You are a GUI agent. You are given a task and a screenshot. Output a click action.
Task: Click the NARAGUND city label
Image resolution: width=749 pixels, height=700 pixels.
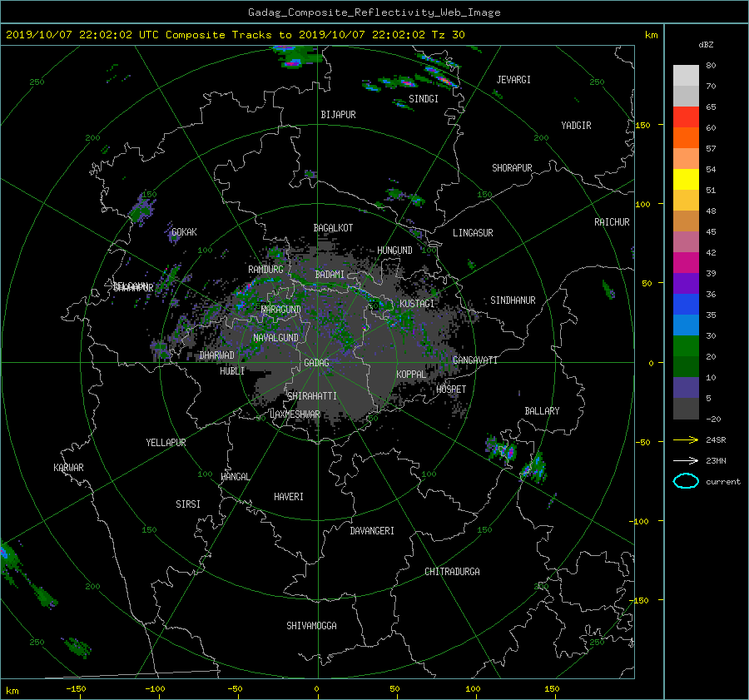point(280,310)
